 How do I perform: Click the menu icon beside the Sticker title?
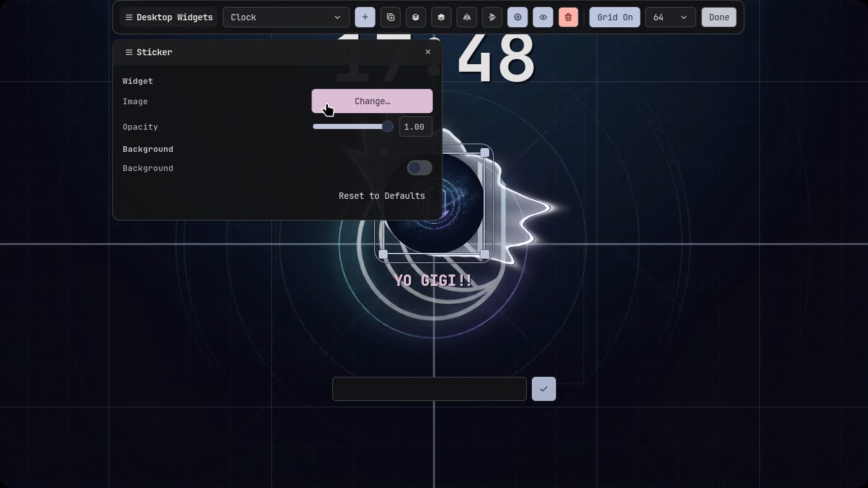coord(129,52)
